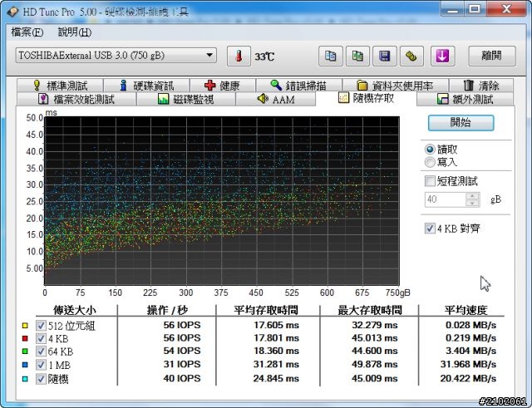Click the copy screenshot to clipboard icon
Viewport: 532px width, 408px height.
357,56
